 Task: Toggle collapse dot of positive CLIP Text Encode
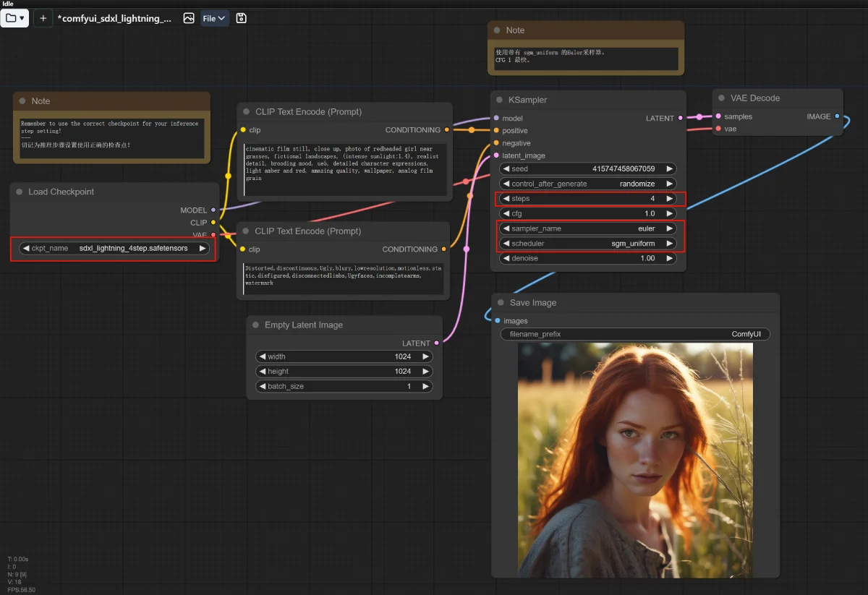click(x=245, y=112)
